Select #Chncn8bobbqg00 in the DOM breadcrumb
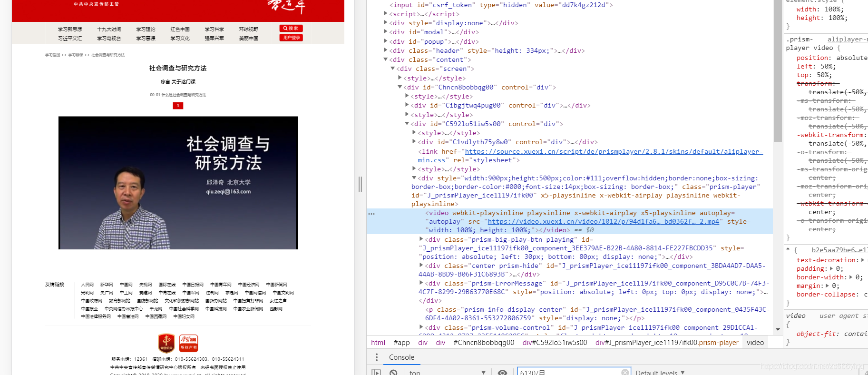 pos(484,343)
